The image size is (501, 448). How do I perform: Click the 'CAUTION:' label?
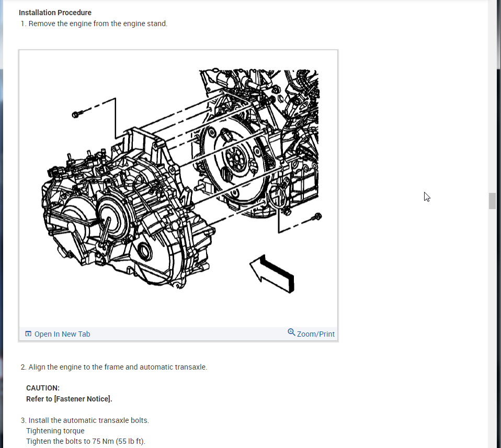[43, 388]
